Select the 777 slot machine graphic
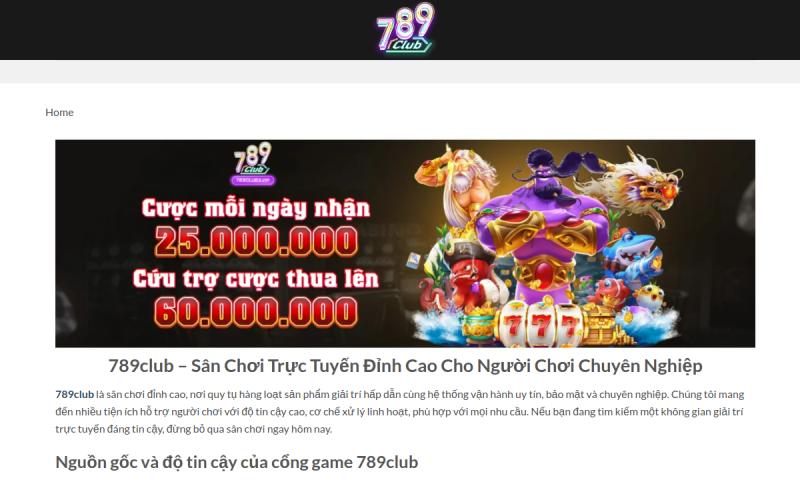The height and width of the screenshot is (480, 800). click(x=540, y=324)
